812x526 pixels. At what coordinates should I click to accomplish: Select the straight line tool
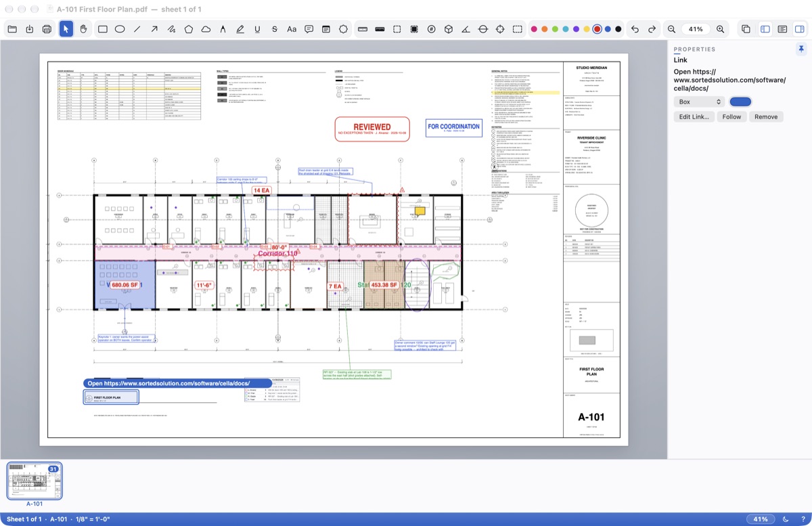[137, 29]
